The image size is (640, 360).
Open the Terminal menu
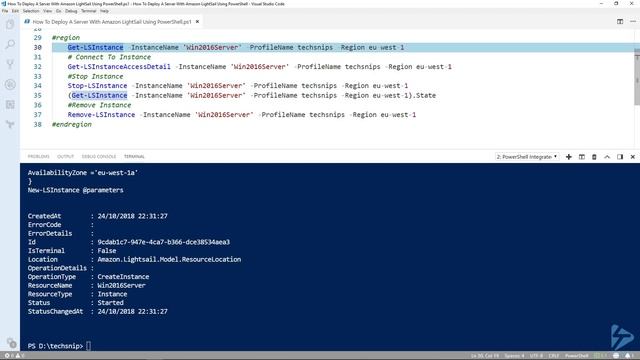[x=89, y=11]
